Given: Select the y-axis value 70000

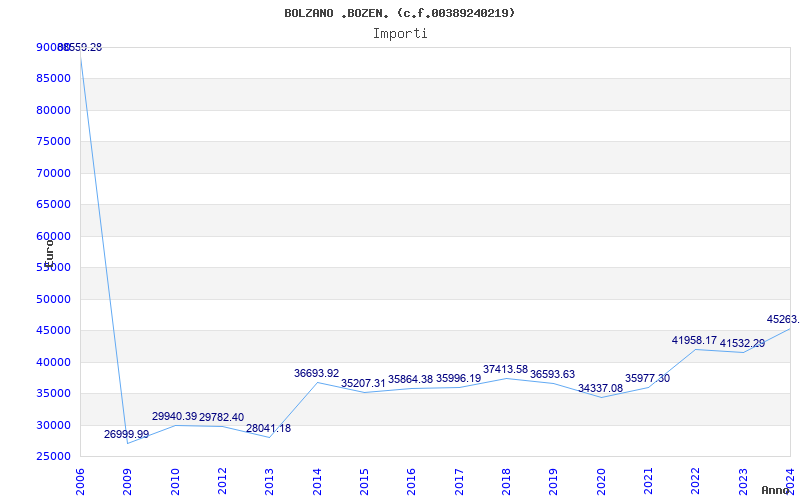Looking at the screenshot, I should [54, 173].
